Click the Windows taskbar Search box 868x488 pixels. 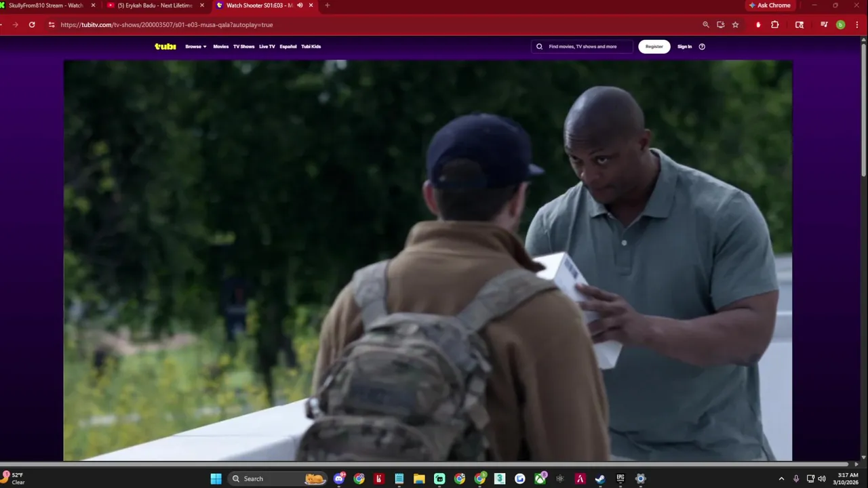[x=277, y=479]
